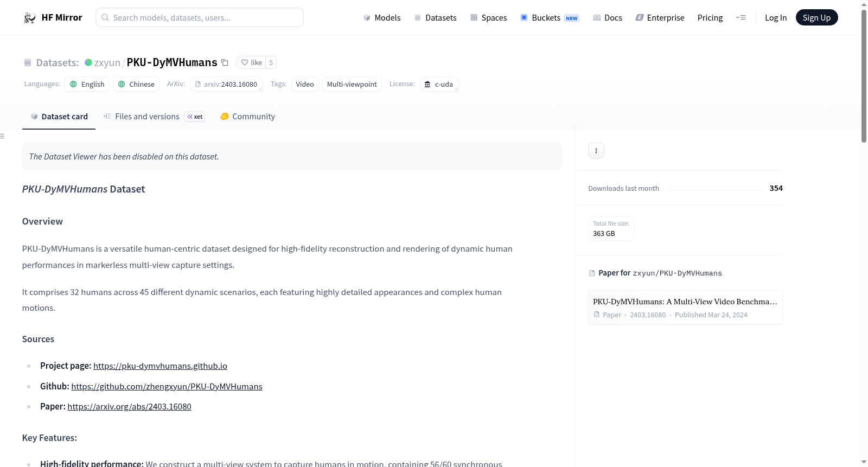Screen dimensions: 868x467
Task: Click the English language tag
Action: (87, 84)
